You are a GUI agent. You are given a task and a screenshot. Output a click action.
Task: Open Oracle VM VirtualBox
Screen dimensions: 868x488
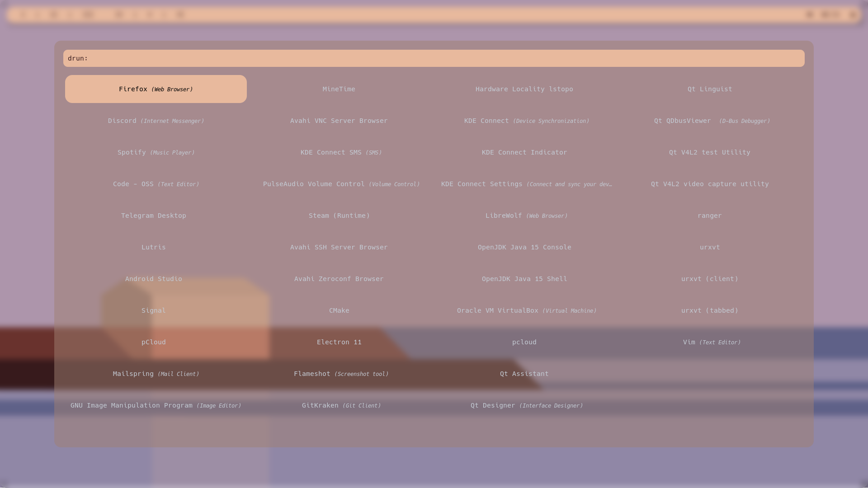526,310
